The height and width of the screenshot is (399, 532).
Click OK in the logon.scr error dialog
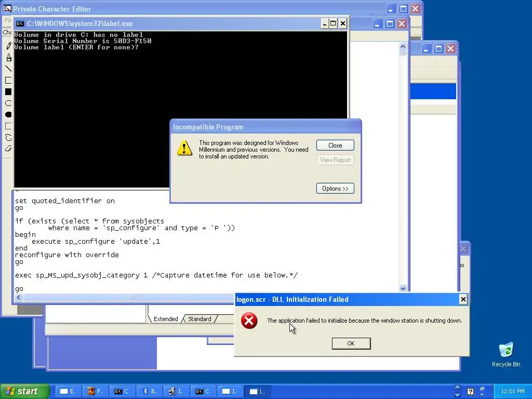point(351,343)
